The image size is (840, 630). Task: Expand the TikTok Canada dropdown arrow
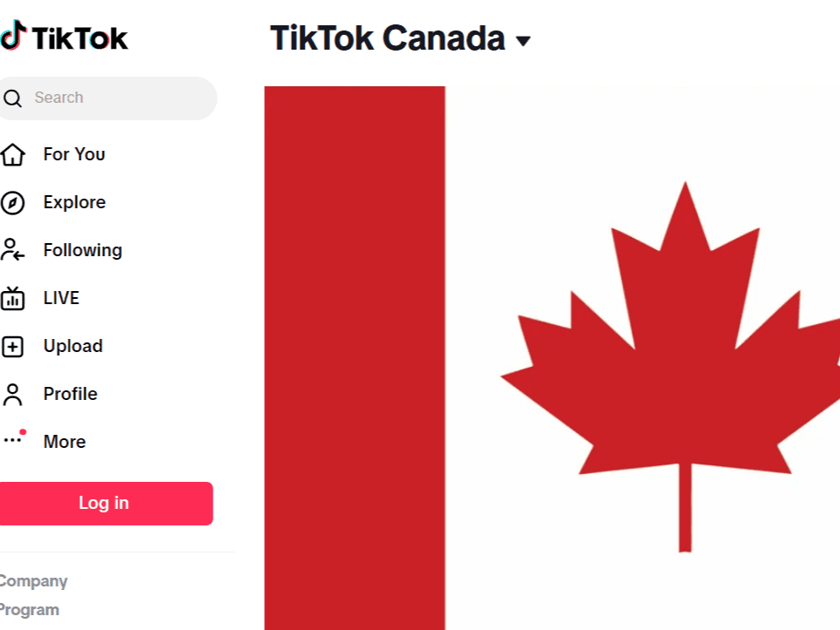[523, 41]
